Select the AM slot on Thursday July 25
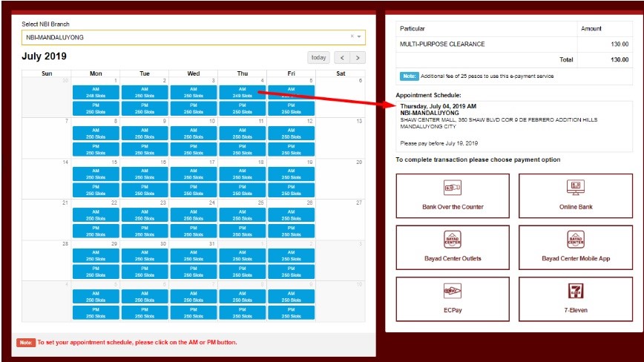The height and width of the screenshot is (362, 644). [243, 215]
